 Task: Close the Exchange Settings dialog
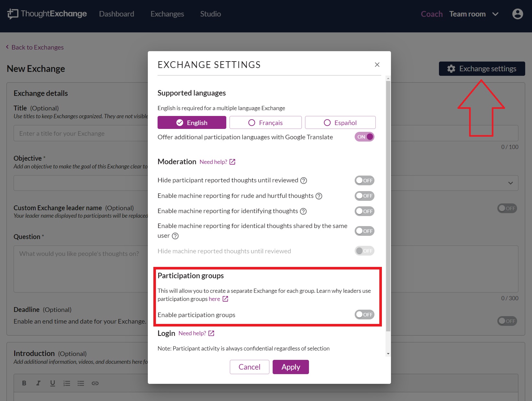pyautogui.click(x=377, y=64)
